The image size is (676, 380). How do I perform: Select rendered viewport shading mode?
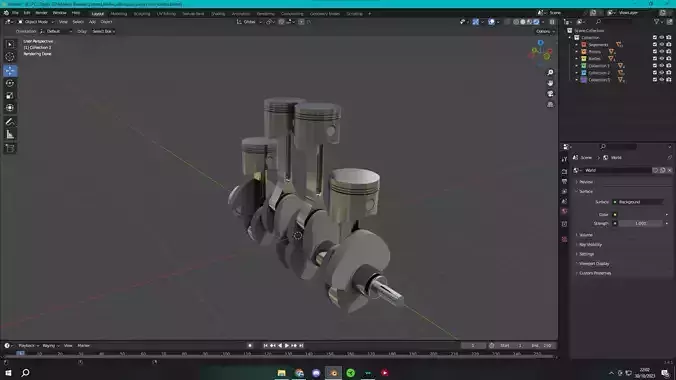(537, 22)
